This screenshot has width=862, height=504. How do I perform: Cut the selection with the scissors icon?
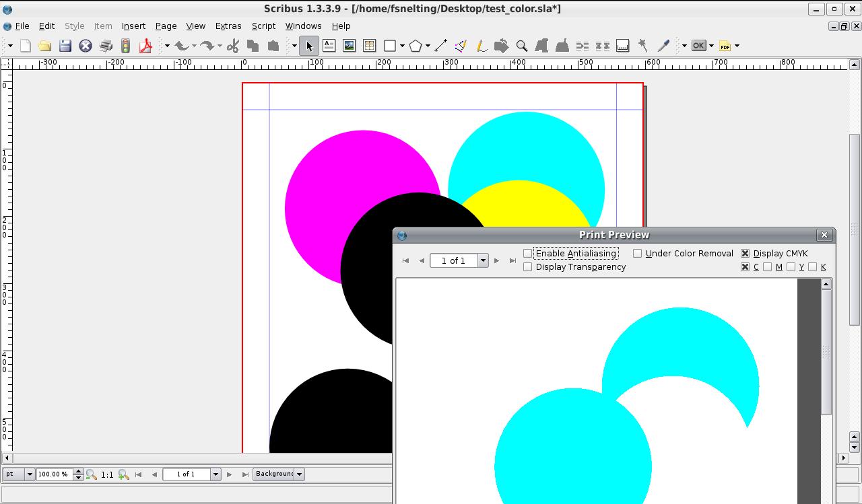click(x=233, y=46)
